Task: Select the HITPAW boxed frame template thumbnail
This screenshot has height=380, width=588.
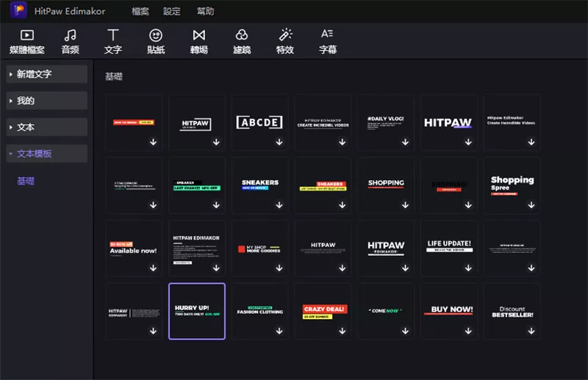Action: coord(197,122)
